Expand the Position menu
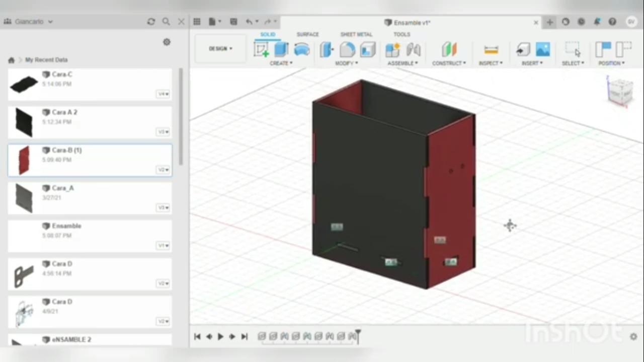Image resolution: width=644 pixels, height=362 pixels. click(x=611, y=63)
